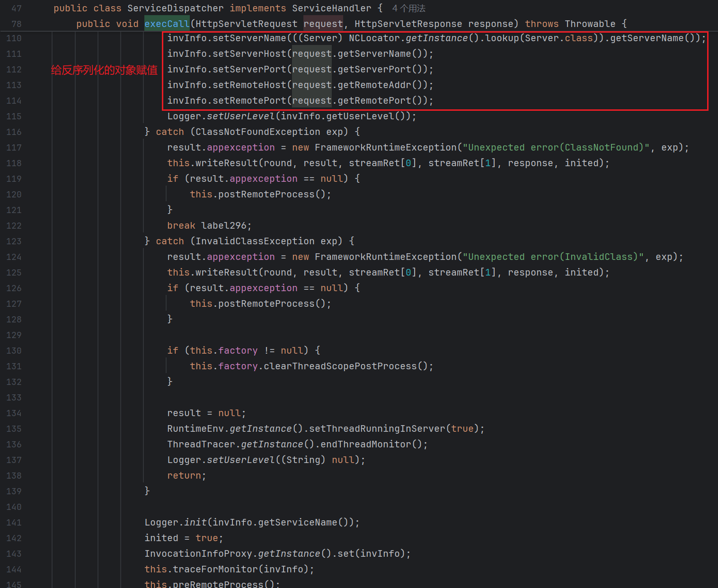Click the '4 个用法' usages hint
718x588 pixels.
(x=408, y=9)
